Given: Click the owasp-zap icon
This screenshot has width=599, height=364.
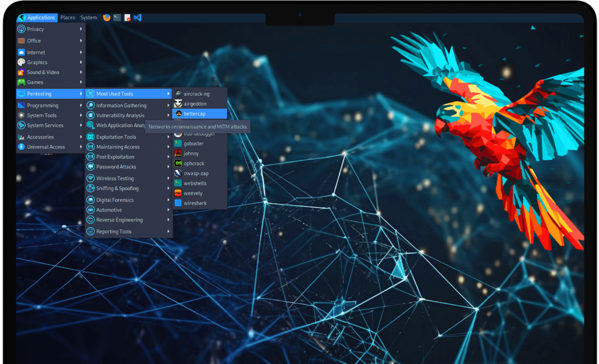Looking at the screenshot, I should 178,173.
